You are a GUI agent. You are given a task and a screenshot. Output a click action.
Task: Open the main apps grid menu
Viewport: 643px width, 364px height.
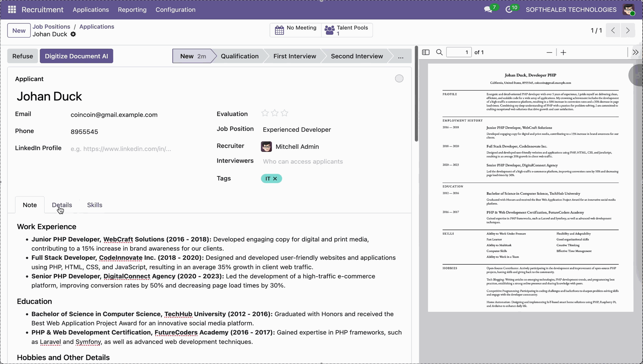click(x=12, y=10)
